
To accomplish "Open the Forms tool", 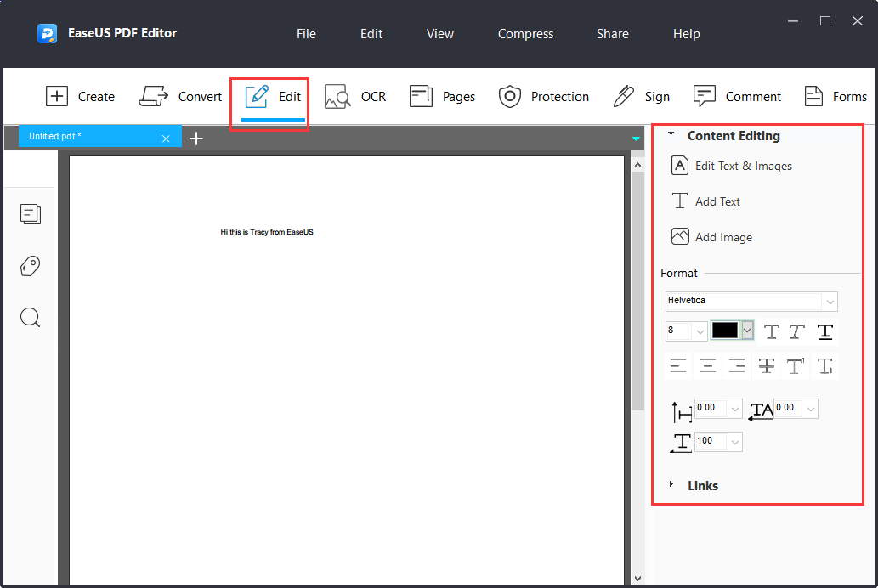I will coord(836,96).
